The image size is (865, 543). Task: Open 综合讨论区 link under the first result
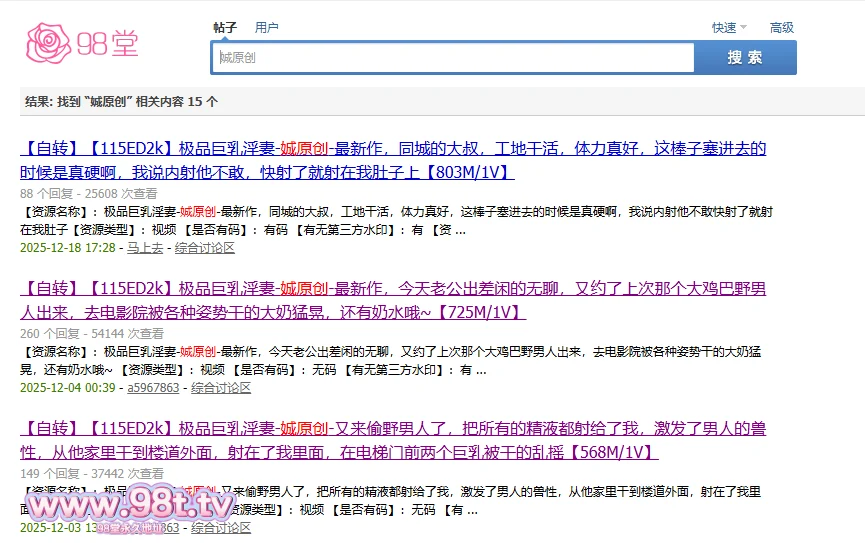point(205,247)
